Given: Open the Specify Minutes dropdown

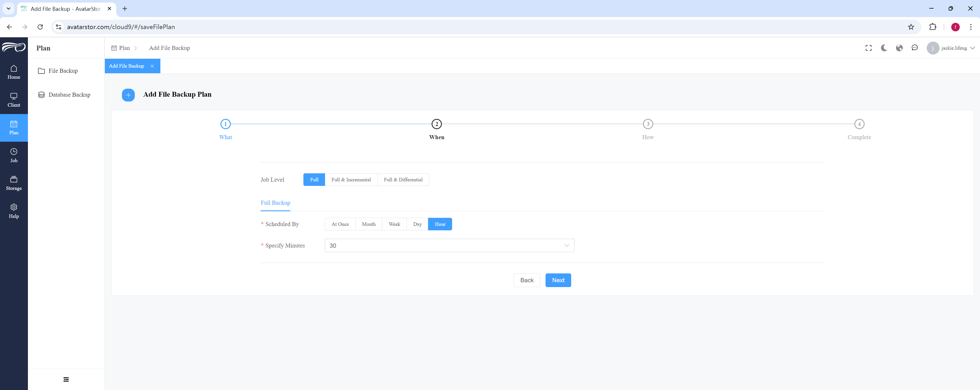Looking at the screenshot, I should [449, 246].
